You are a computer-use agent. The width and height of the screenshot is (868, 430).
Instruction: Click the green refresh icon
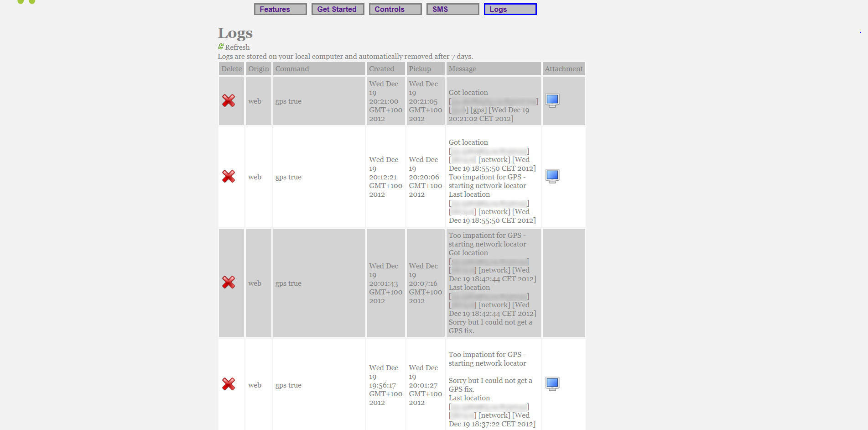pos(221,47)
